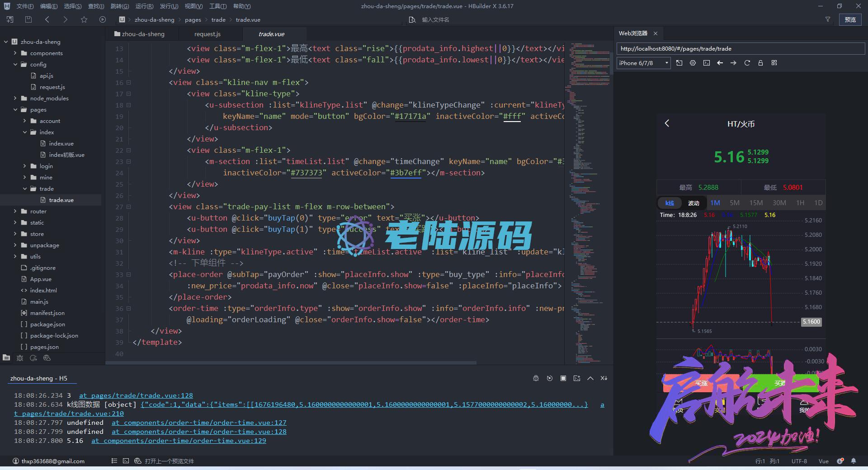
Task: Collapse the zhou-da-sheng project root
Action: (6, 42)
